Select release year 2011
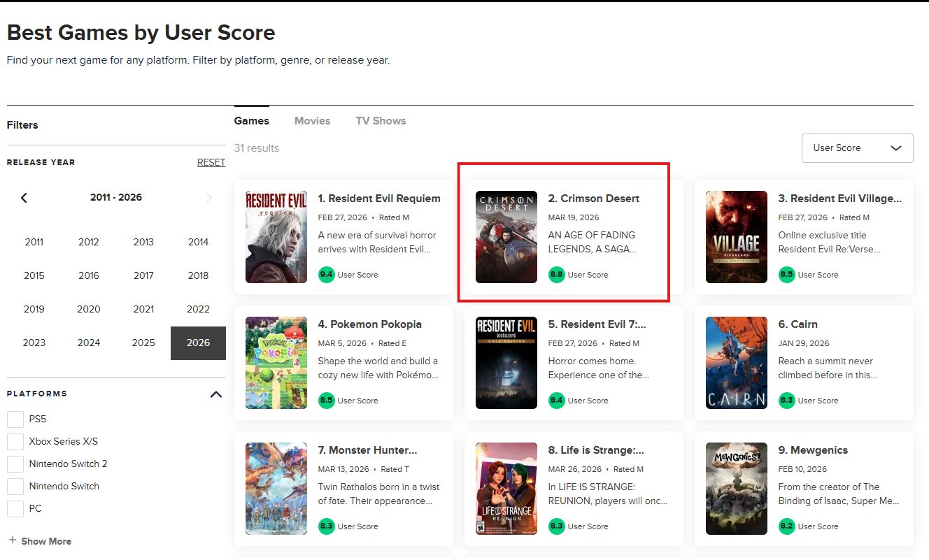The width and height of the screenshot is (929, 560). point(34,242)
